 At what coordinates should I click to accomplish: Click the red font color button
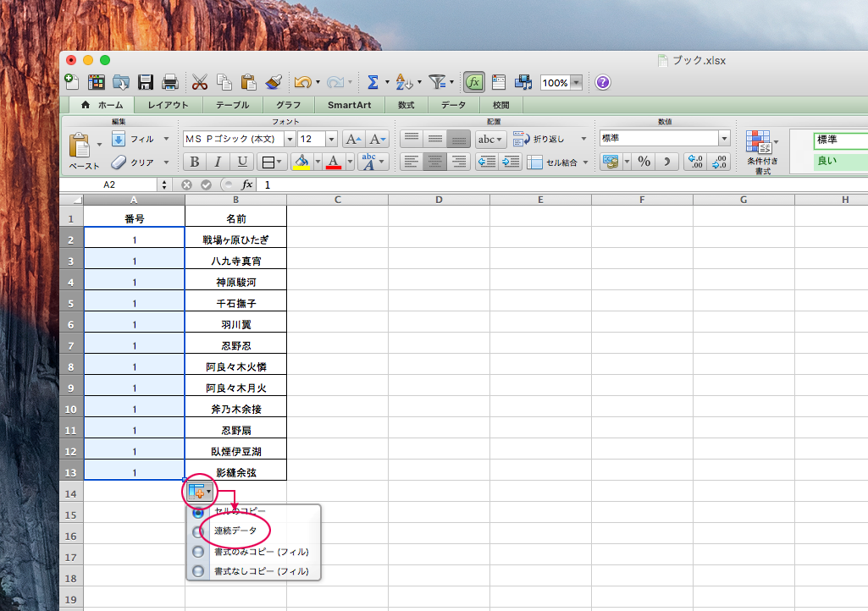click(334, 162)
